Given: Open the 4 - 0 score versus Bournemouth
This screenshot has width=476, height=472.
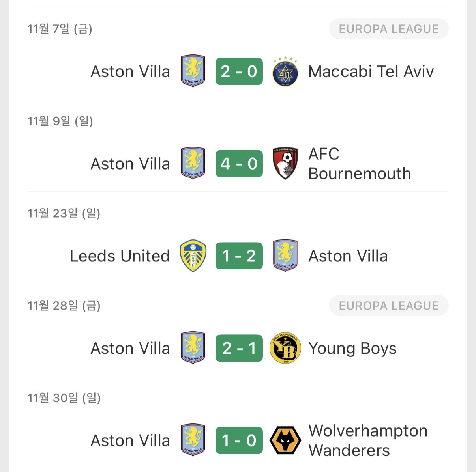Looking at the screenshot, I should pos(239,163).
